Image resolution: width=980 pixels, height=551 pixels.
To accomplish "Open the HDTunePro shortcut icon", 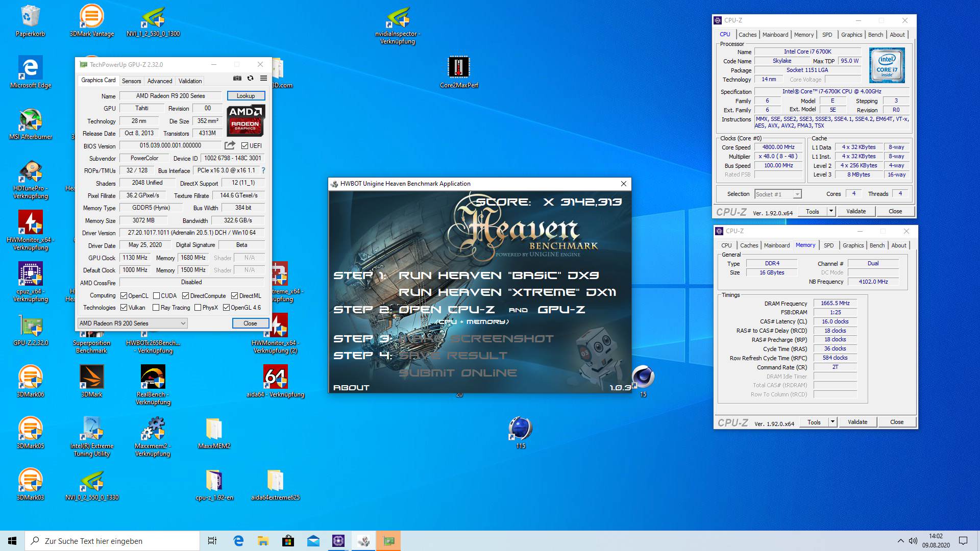I will point(31,179).
